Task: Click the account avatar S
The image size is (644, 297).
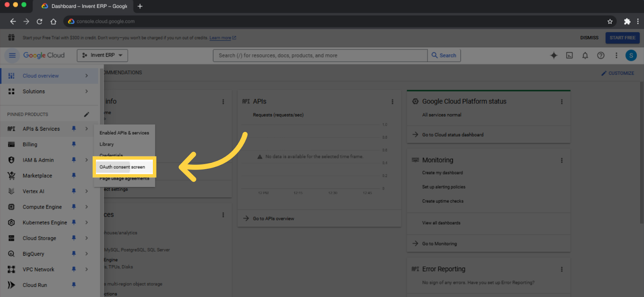Action: pos(631,55)
